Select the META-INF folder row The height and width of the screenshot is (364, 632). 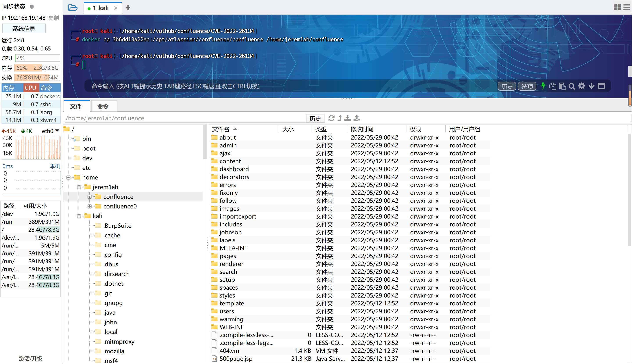(350, 248)
